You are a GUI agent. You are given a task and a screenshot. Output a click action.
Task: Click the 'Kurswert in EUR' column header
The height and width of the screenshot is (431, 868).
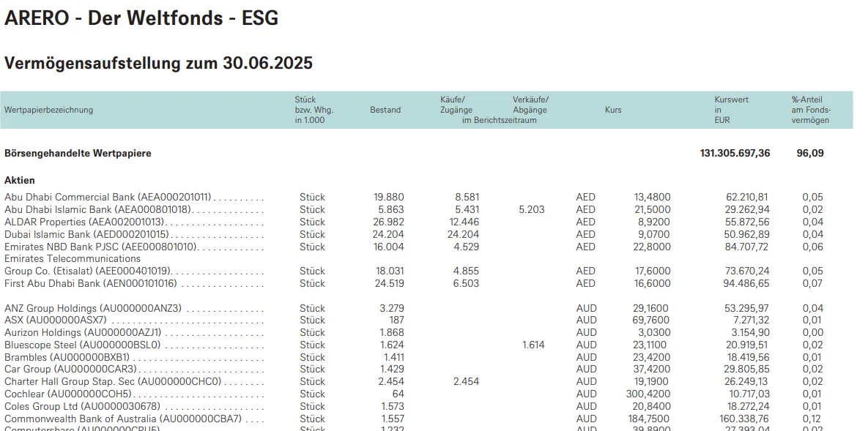click(731, 110)
